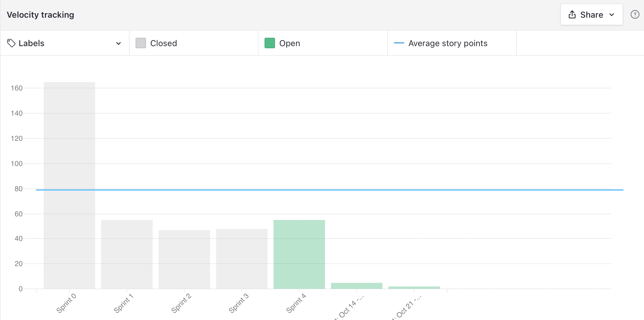
Task: Click the 80 y-axis value
Action: point(19,189)
